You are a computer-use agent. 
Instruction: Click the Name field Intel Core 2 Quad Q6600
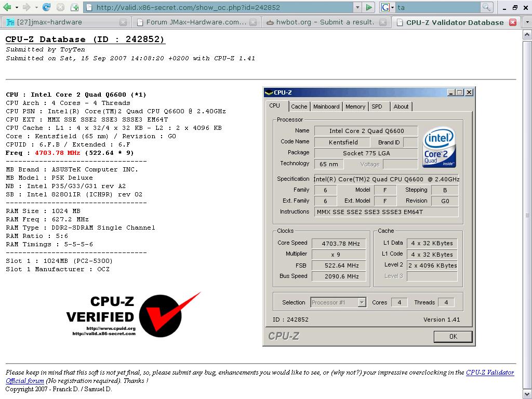pyautogui.click(x=366, y=131)
